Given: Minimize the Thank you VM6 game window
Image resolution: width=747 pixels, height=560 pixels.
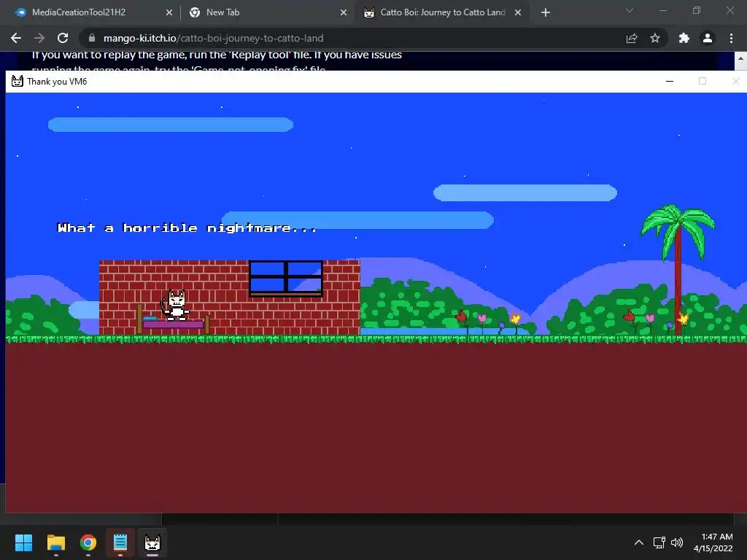Looking at the screenshot, I should (x=670, y=82).
